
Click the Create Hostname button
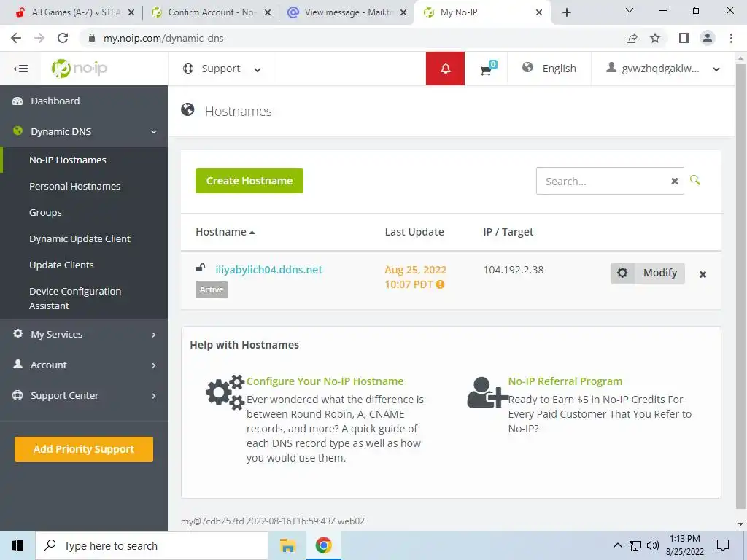tap(249, 181)
